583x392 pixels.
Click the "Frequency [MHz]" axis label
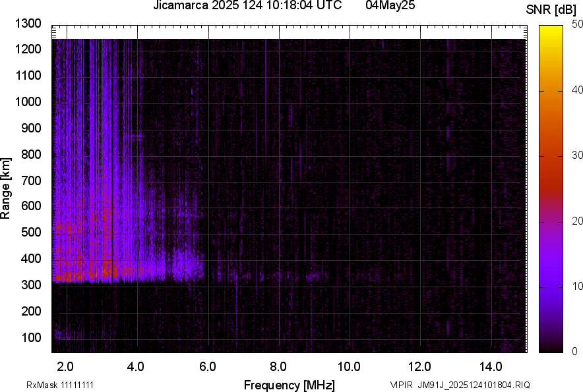click(x=290, y=385)
